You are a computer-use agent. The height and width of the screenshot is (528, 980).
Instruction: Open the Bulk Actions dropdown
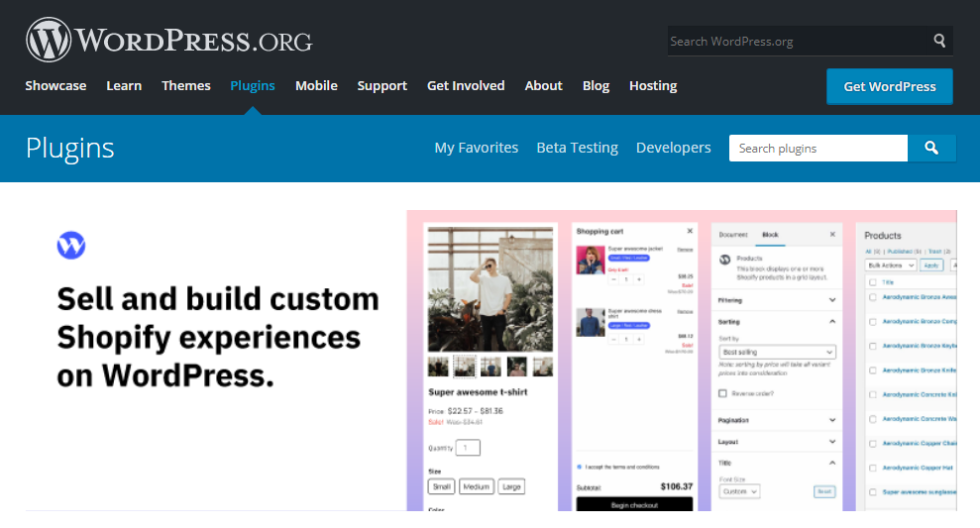tap(891, 265)
